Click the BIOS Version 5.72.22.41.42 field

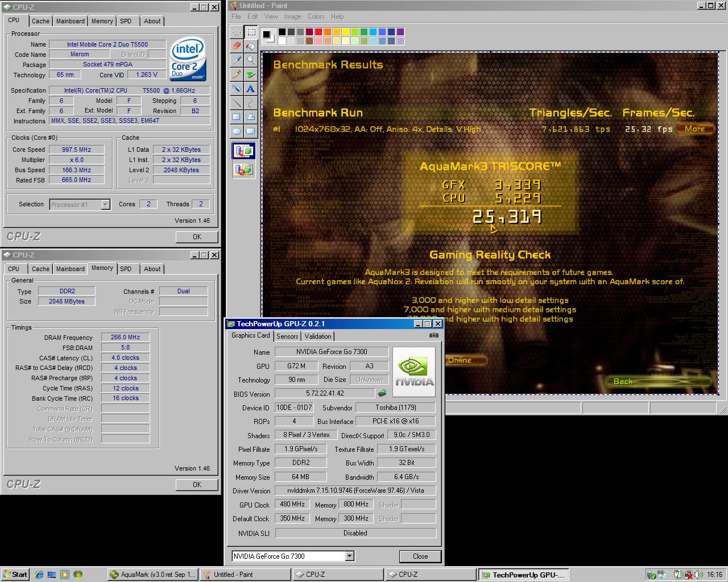tap(325, 393)
